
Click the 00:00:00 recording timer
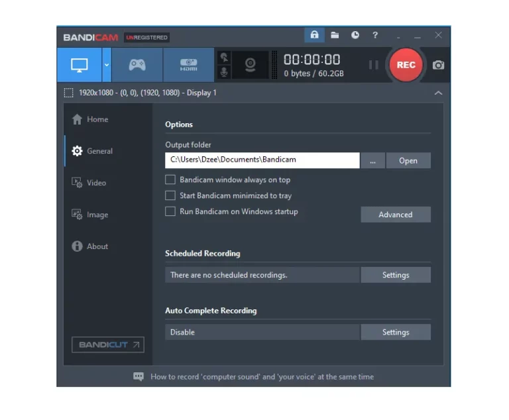(312, 60)
